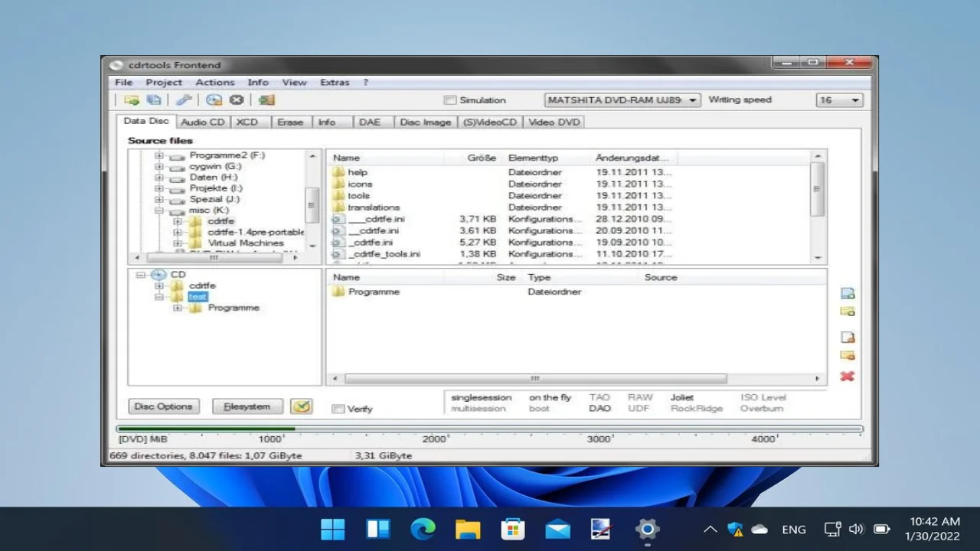Open Widgets from the taskbar

(378, 529)
